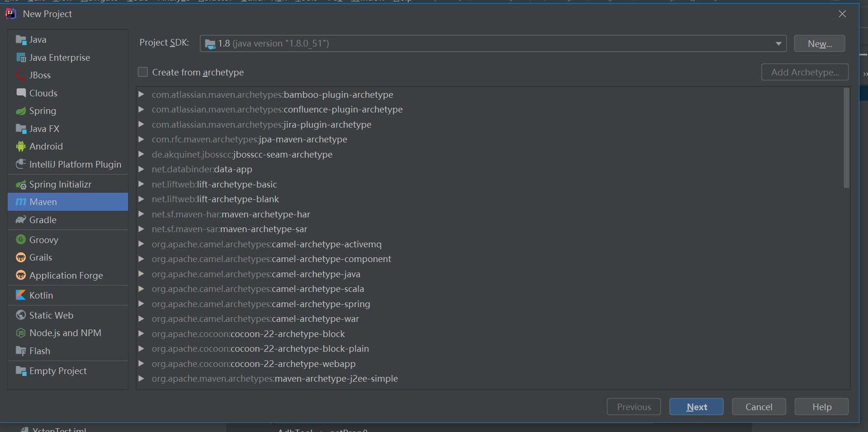Expand jpa-maven-archetype node
868x432 pixels.
point(141,139)
